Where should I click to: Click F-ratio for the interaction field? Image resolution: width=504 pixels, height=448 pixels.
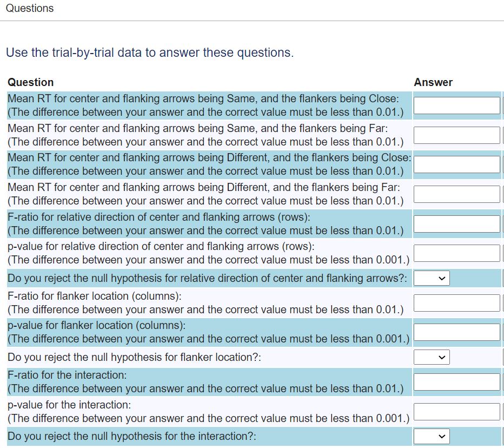[457, 382]
